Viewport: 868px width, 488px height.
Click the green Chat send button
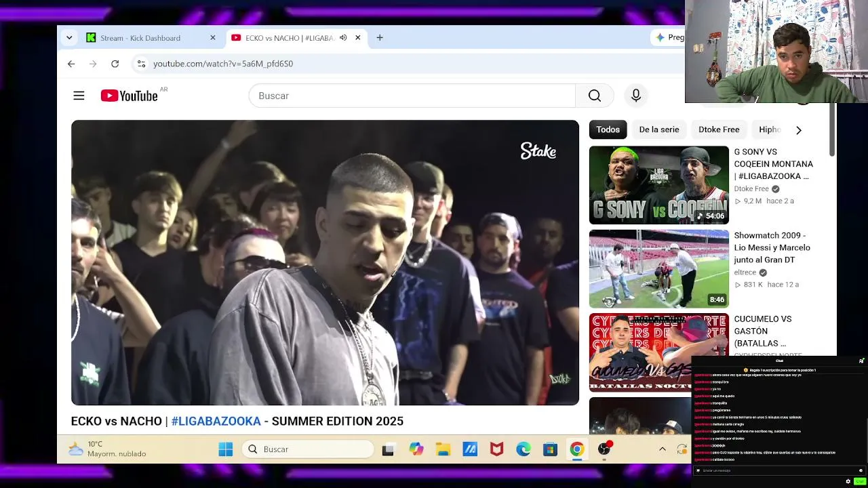tap(859, 481)
